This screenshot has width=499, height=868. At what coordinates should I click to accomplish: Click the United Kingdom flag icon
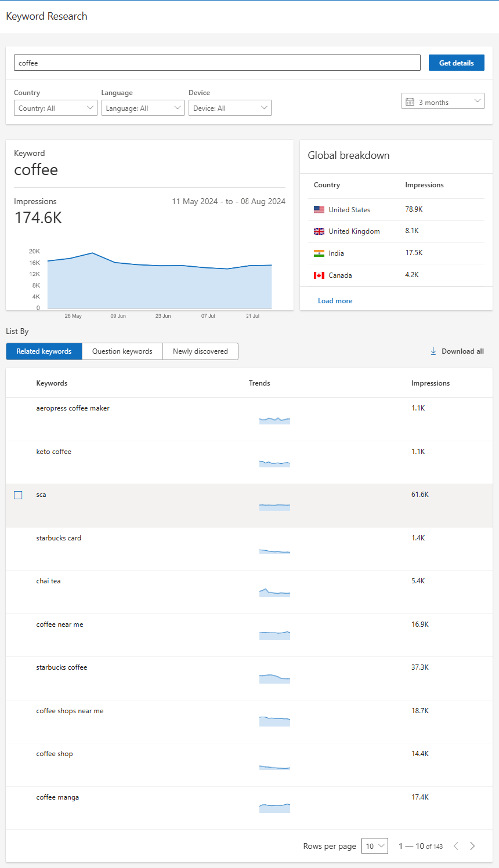coord(319,231)
